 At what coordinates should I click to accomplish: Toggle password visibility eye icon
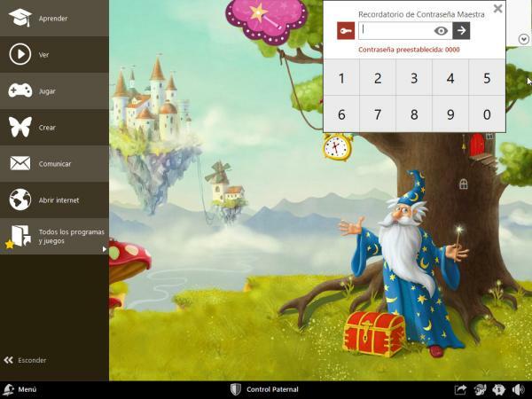tap(441, 31)
